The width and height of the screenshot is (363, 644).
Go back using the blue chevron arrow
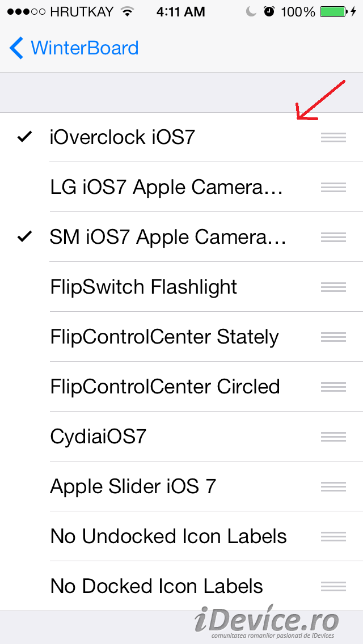coord(16,48)
